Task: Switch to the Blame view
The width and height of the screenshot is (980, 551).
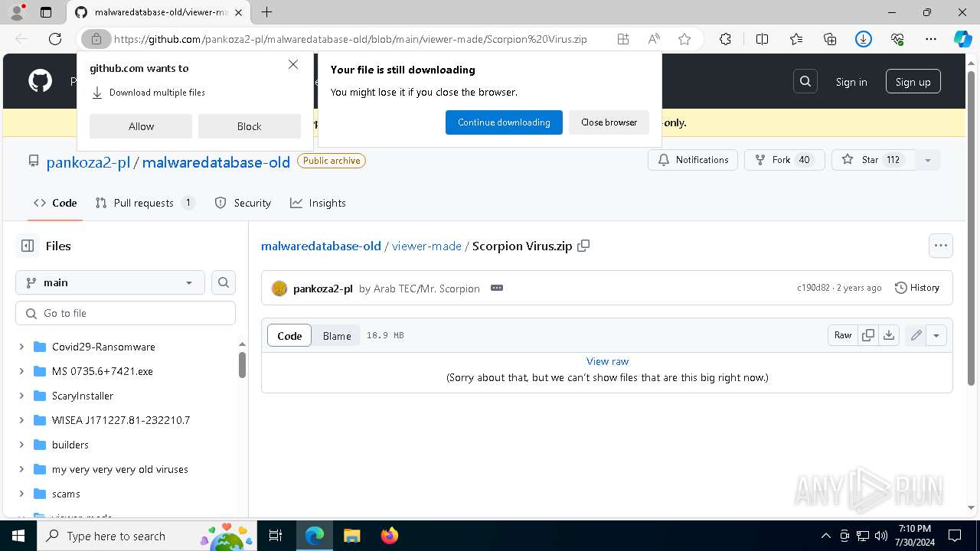Action: point(337,335)
